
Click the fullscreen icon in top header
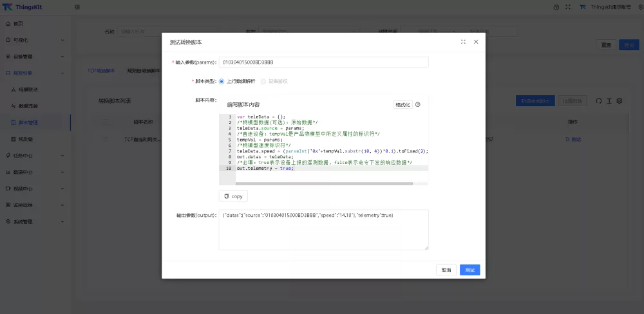pyautogui.click(x=568, y=7)
